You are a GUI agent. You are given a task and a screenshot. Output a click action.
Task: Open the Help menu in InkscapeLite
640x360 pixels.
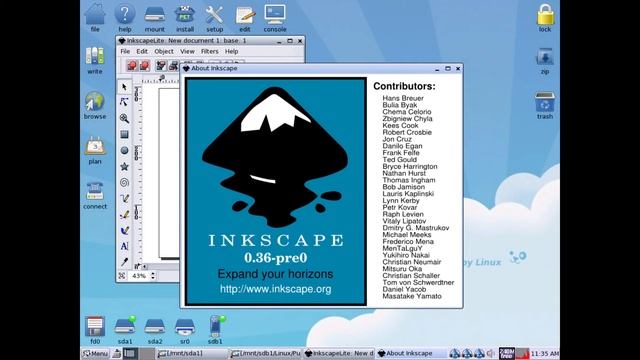click(x=231, y=51)
